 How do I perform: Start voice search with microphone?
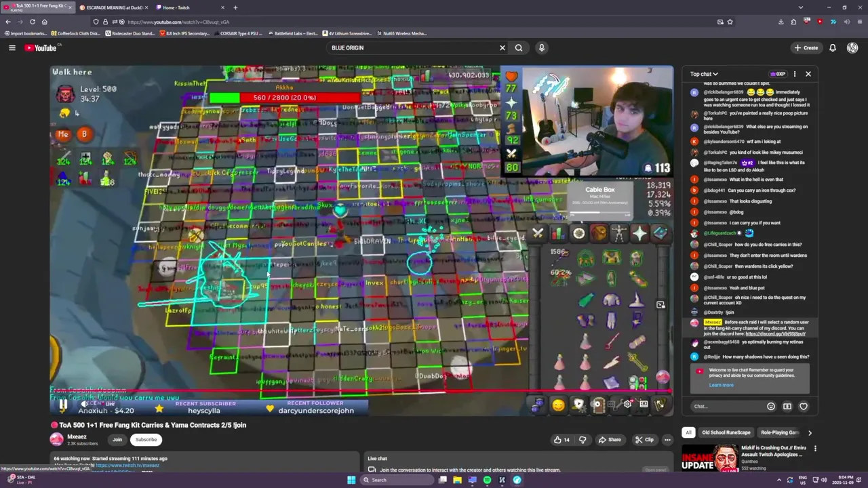(x=541, y=47)
